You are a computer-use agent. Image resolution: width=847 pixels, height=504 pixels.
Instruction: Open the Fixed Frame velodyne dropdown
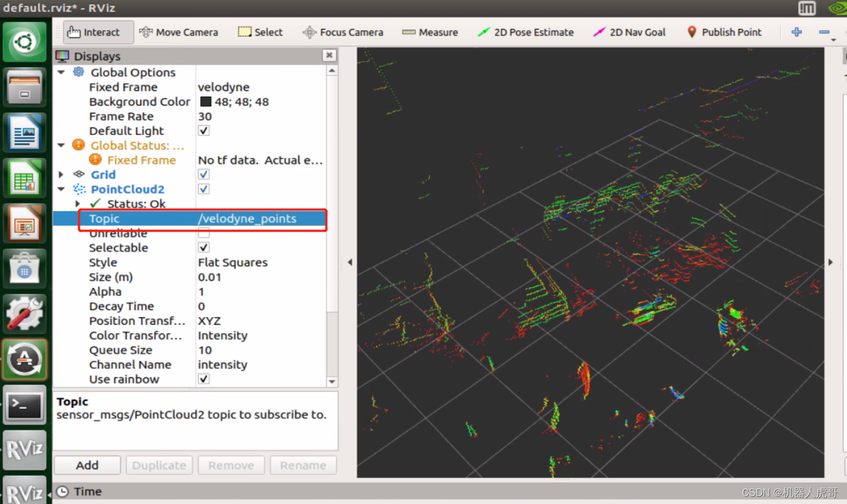[x=261, y=87]
